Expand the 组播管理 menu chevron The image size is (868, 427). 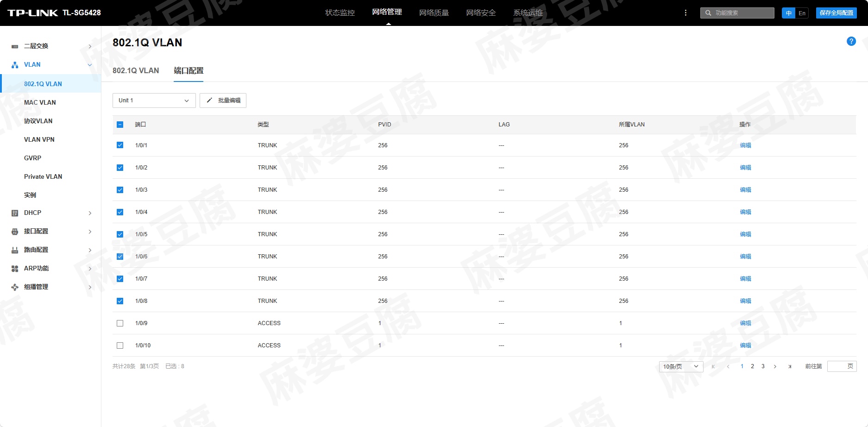point(90,287)
